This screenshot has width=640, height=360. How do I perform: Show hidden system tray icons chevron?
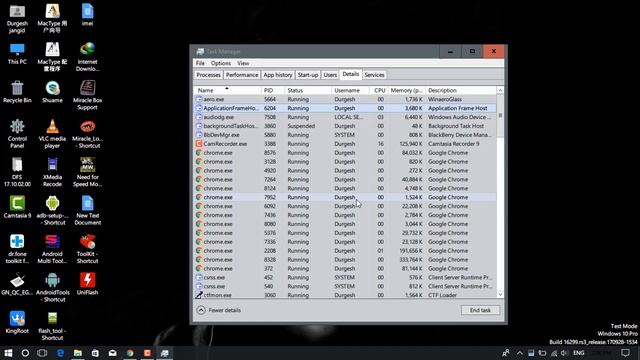point(520,353)
